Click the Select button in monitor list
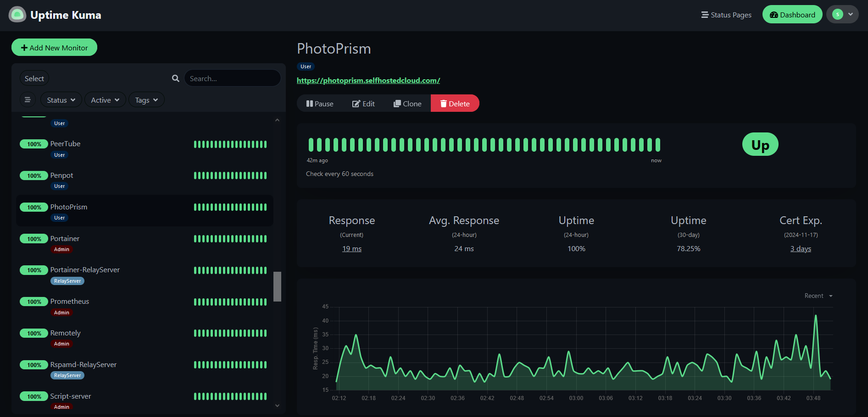Image resolution: width=868 pixels, height=417 pixels. pos(34,78)
